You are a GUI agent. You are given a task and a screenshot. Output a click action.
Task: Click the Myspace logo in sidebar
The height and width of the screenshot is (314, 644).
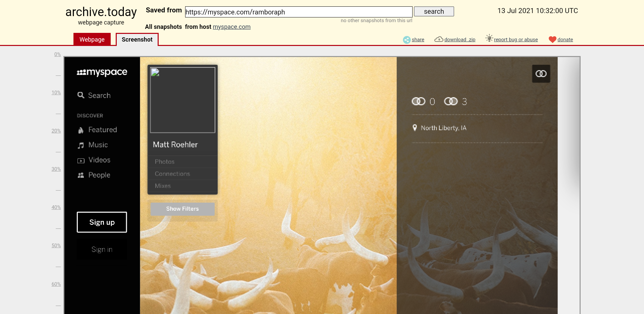[x=102, y=72]
